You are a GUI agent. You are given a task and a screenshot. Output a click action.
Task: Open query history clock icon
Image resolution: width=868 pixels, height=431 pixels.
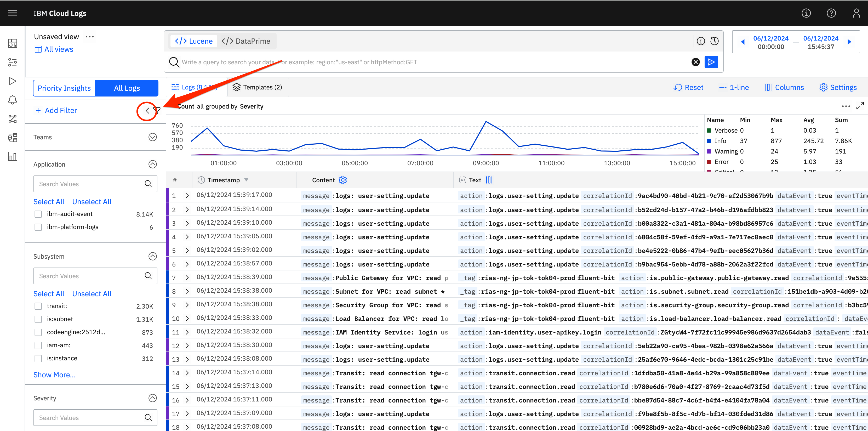click(x=714, y=41)
